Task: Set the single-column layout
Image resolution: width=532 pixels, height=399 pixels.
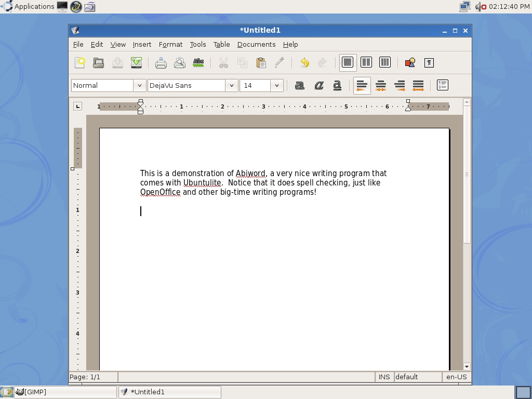Action: (x=348, y=62)
